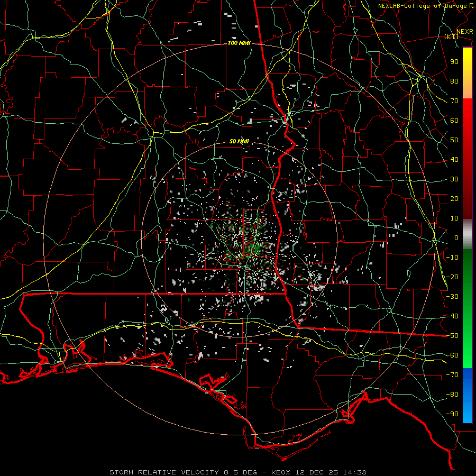
Task: Click the -60 value on velocity scale
Action: [x=452, y=355]
